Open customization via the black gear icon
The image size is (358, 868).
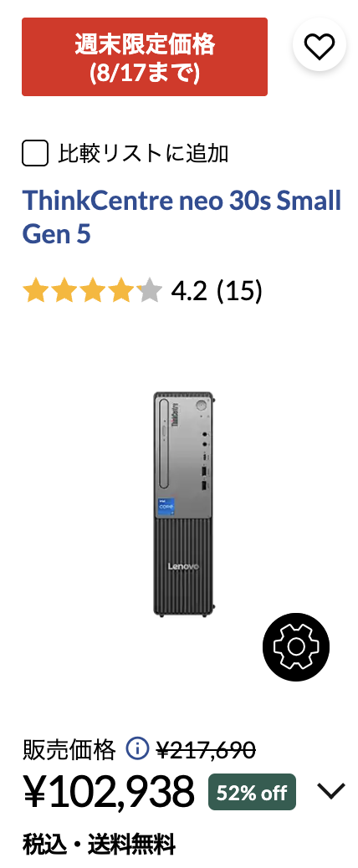coord(296,646)
